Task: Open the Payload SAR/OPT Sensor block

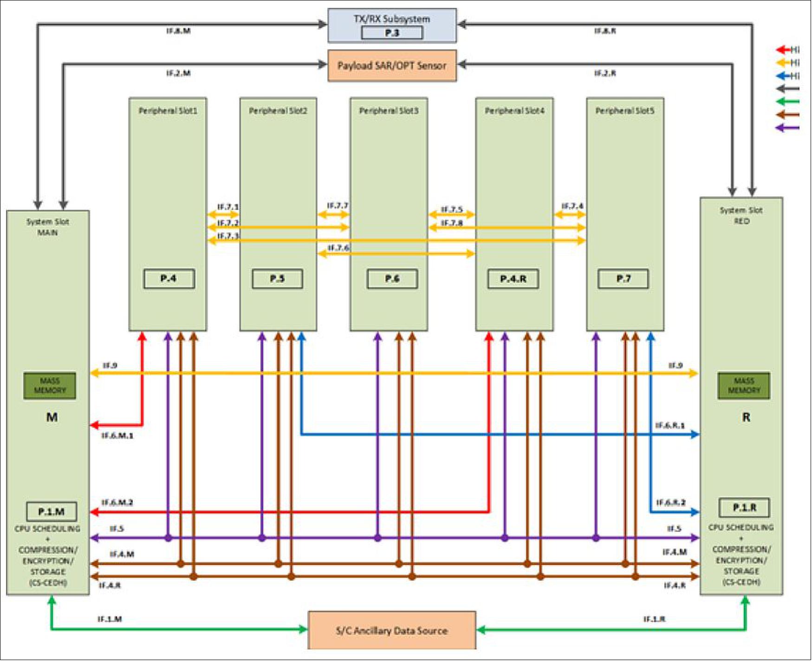Action: (x=393, y=66)
